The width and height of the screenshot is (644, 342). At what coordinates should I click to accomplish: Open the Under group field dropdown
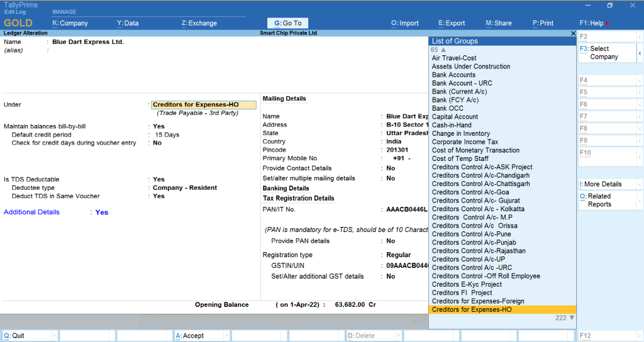pyautogui.click(x=204, y=105)
